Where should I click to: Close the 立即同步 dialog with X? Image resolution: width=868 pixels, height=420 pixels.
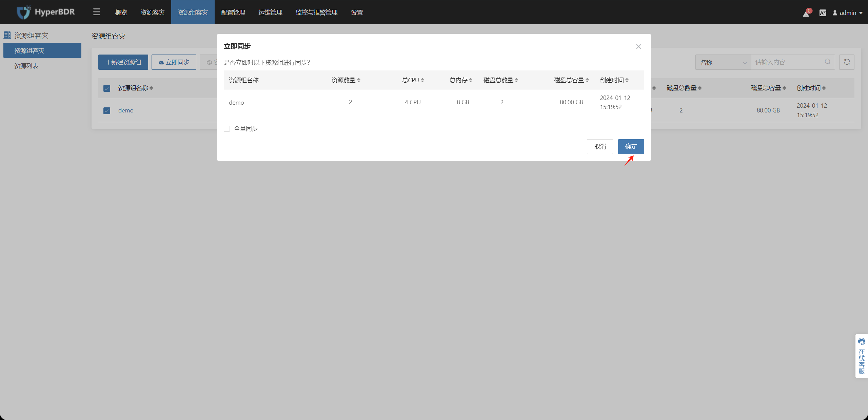639,46
